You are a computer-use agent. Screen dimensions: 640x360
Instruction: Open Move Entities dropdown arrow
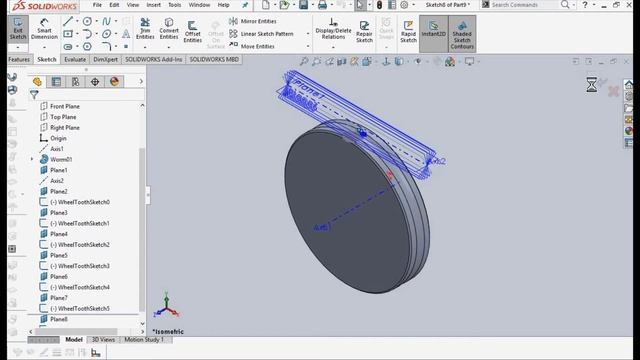(x=308, y=46)
